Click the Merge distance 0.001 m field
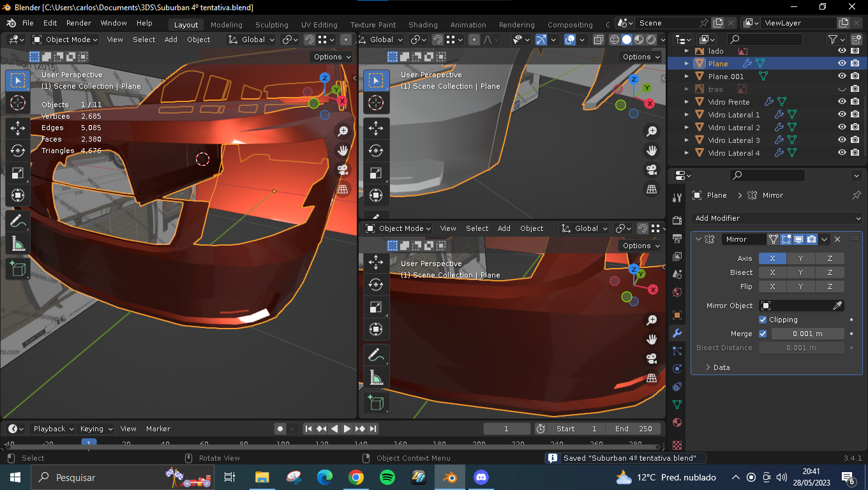868x490 pixels. coord(807,334)
